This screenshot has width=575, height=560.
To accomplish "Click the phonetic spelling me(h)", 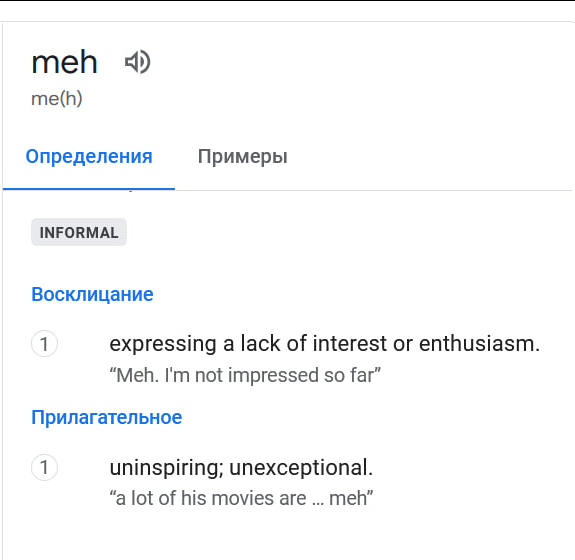I will pyautogui.click(x=57, y=99).
